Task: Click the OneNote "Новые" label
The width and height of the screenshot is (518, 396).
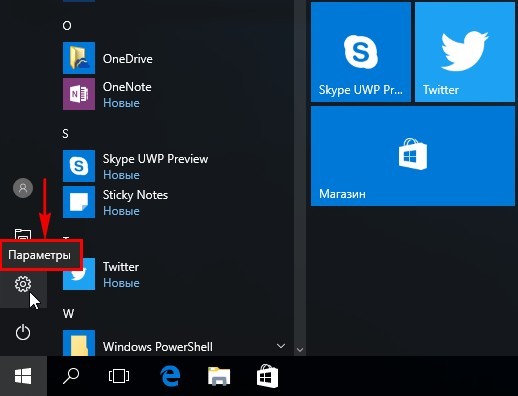Action: pos(121,103)
